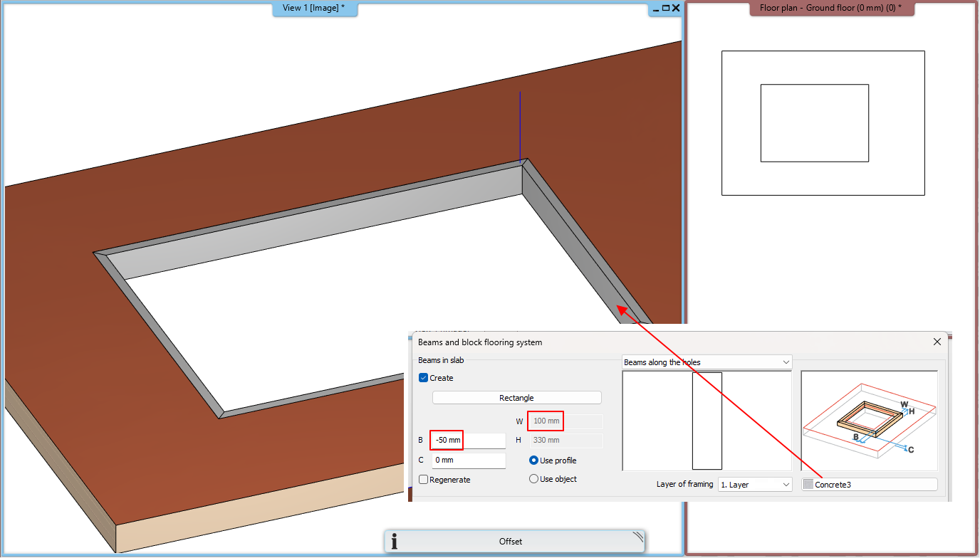980x558 pixels.
Task: Switch to the View 1 [Image] tab
Action: (315, 9)
